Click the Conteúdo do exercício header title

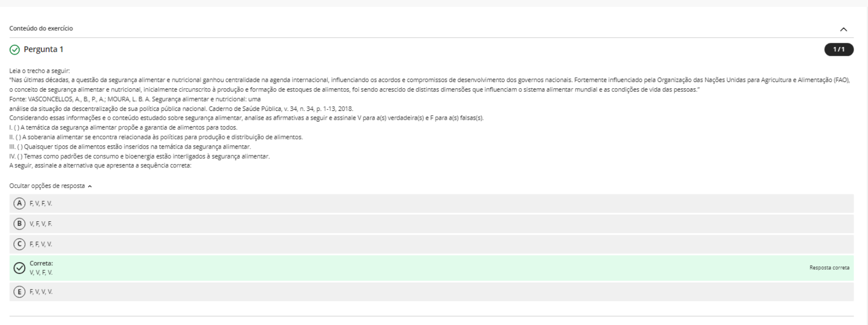click(x=41, y=28)
